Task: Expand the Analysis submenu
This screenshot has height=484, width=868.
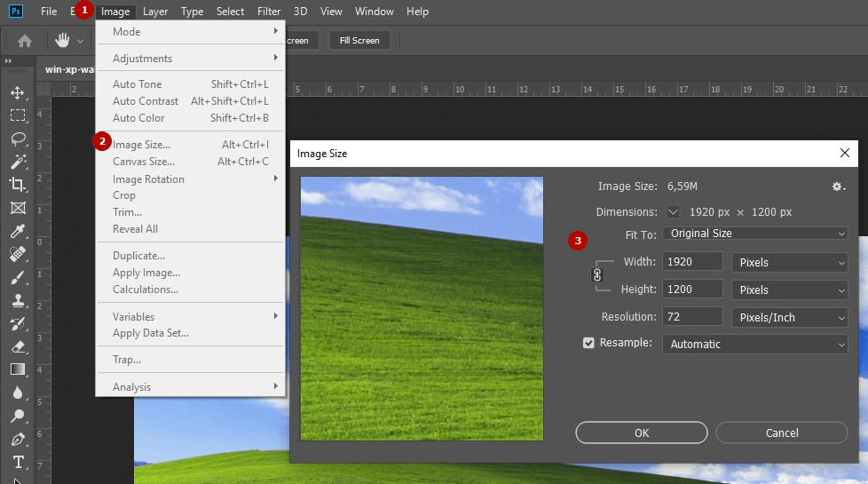Action: click(x=191, y=386)
